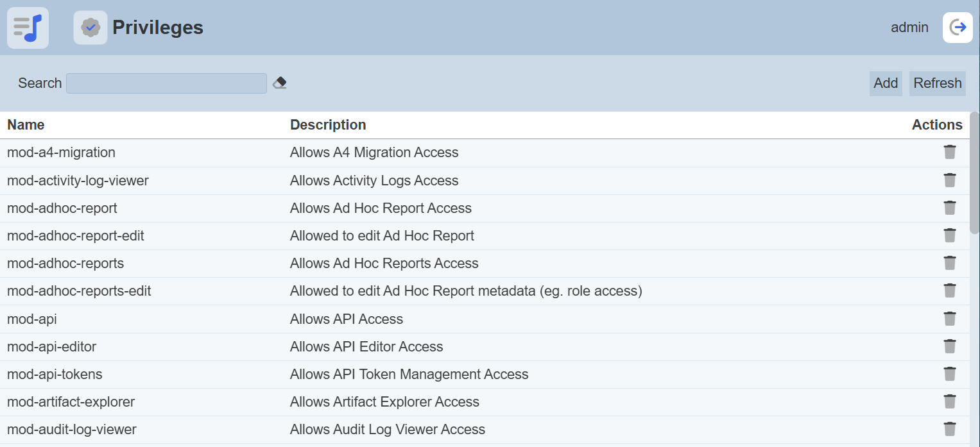Click trash icon for mod-adhoc-report
The height and width of the screenshot is (447, 980).
(949, 208)
